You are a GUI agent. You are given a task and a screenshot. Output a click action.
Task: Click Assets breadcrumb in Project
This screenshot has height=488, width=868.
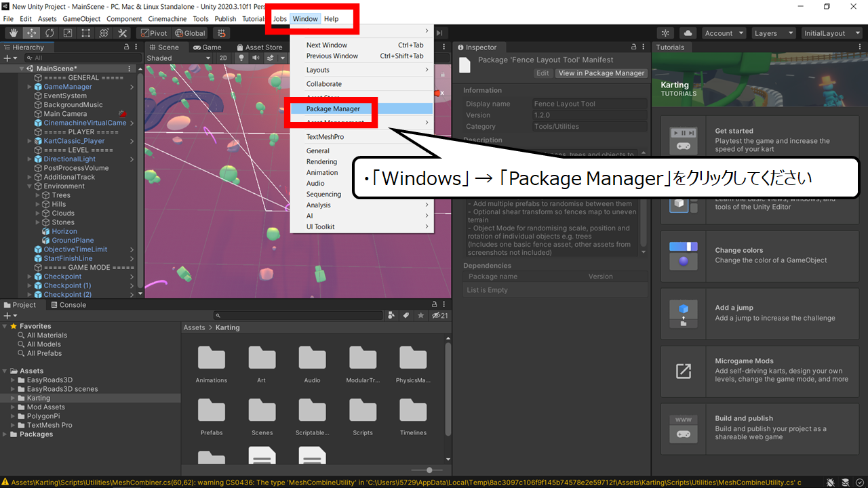click(194, 327)
